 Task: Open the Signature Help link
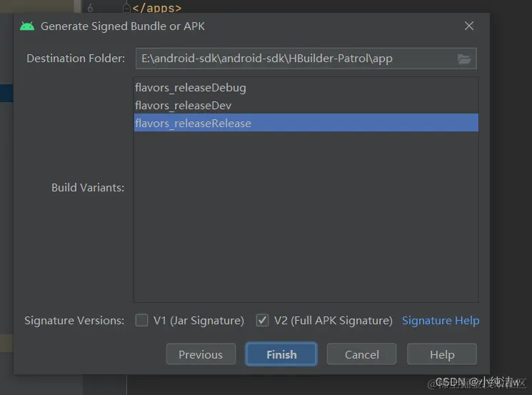(x=441, y=320)
